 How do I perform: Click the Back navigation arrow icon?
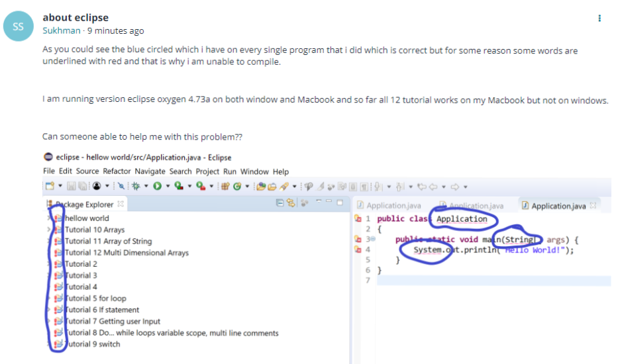(x=433, y=187)
